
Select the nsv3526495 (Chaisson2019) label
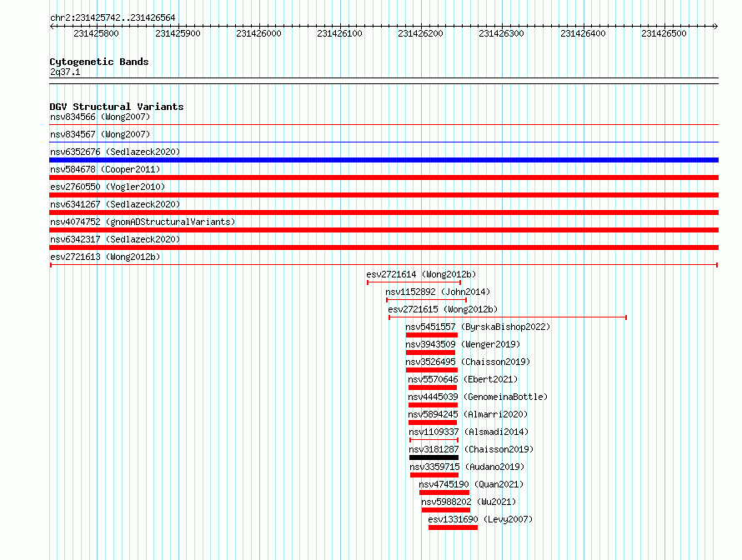[468, 362]
